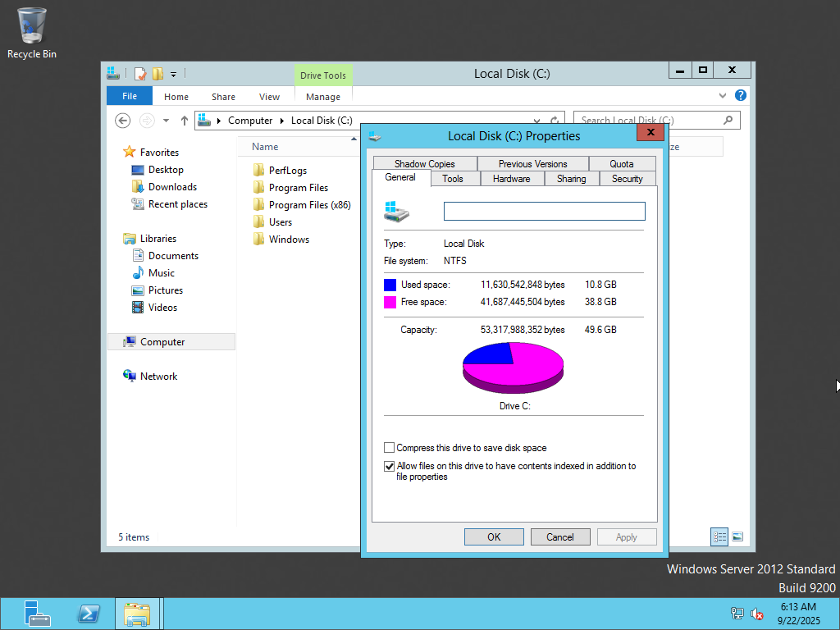
Task: Click OK in the Properties dialog
Action: click(x=493, y=537)
